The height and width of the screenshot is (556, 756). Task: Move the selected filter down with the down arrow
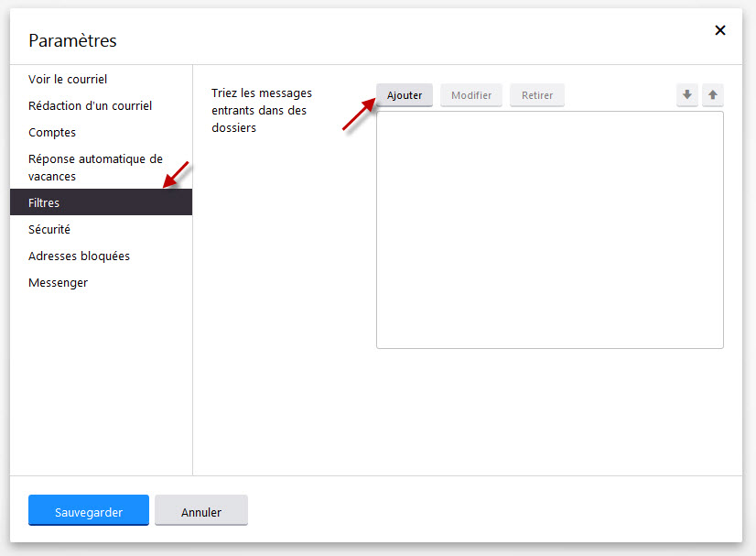coord(686,95)
